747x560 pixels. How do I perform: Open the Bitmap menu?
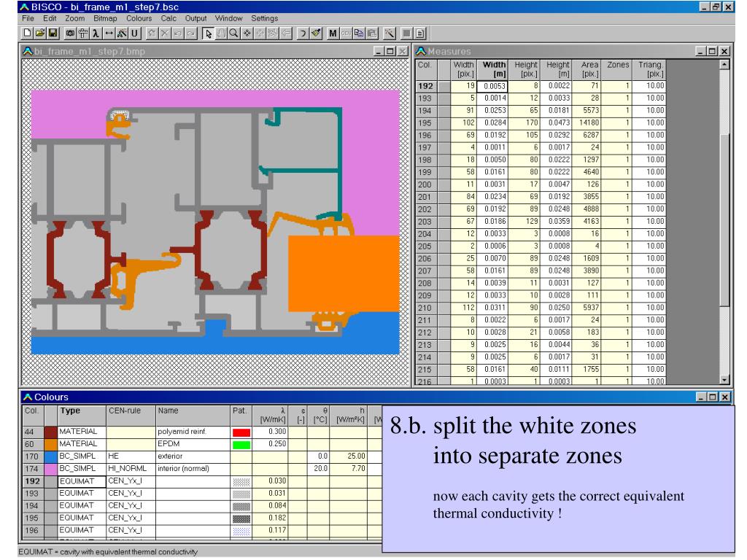pos(105,18)
